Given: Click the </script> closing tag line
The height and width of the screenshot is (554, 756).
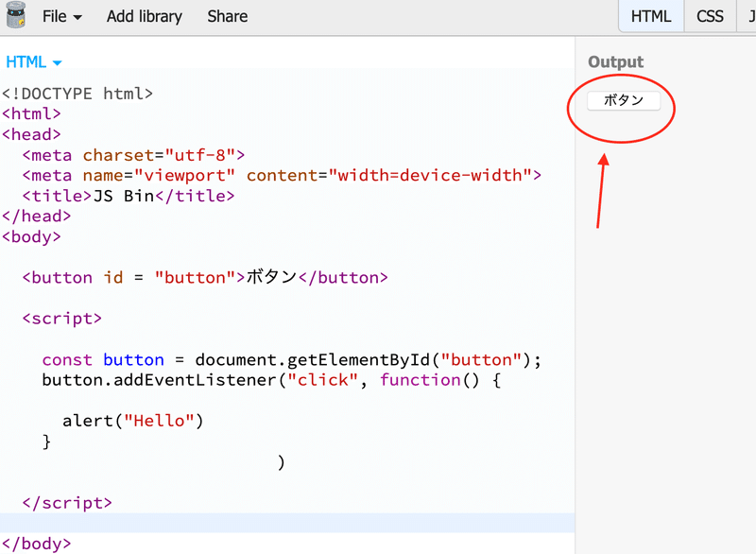Looking at the screenshot, I should [x=67, y=503].
